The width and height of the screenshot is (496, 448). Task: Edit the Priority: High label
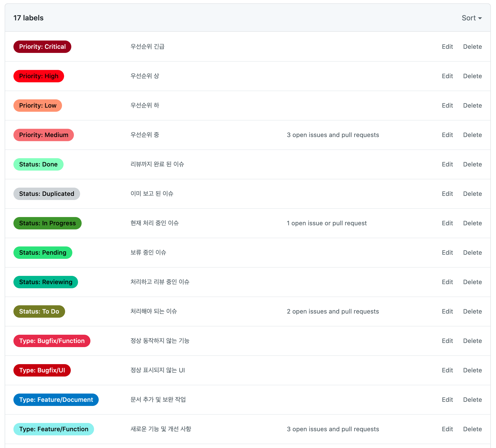click(447, 76)
